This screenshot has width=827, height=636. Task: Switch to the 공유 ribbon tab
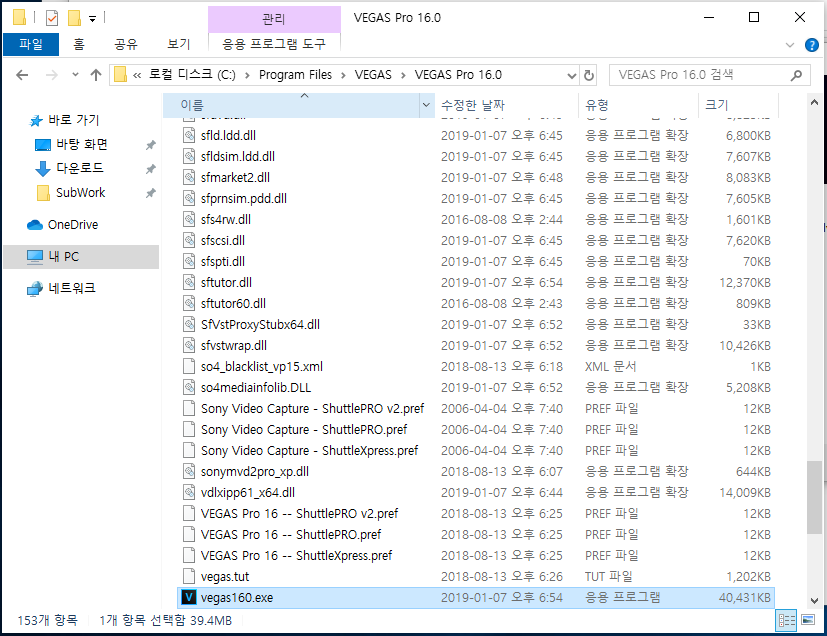pos(126,44)
